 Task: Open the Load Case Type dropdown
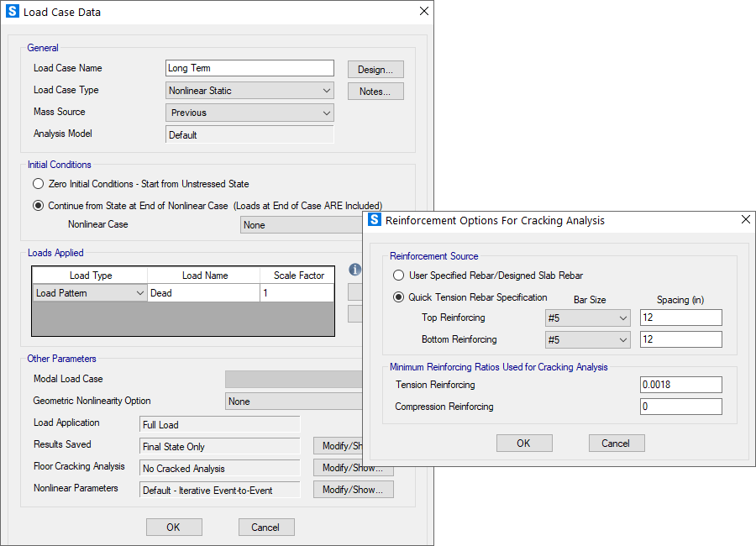point(250,91)
